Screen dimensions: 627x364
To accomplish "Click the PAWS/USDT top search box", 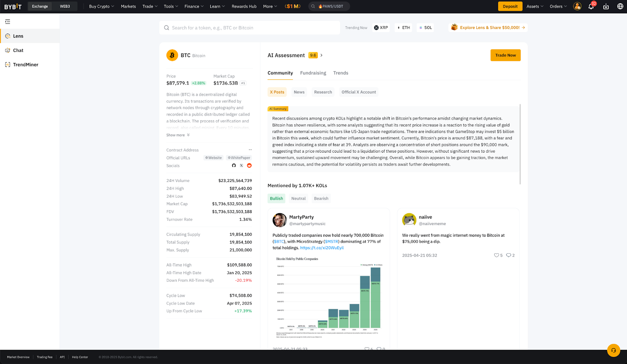I will 329,6.
